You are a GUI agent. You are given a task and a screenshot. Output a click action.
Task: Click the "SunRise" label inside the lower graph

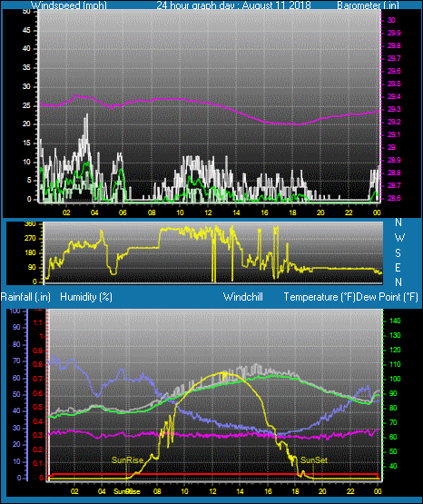point(127,460)
